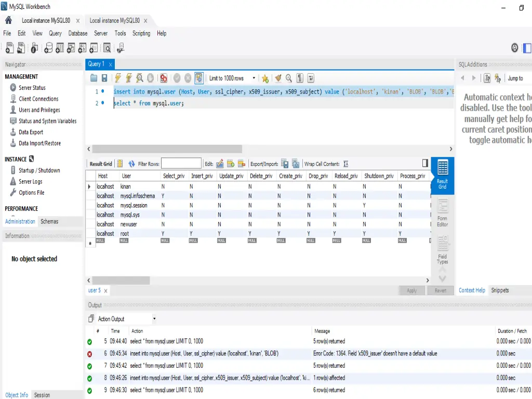Toggle word wrap icon in the editor toolbar
This screenshot has height=399, width=532.
(311, 78)
